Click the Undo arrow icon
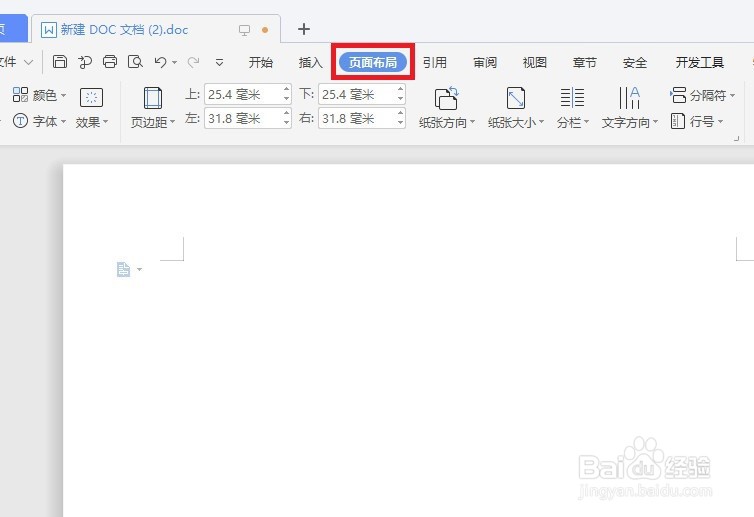This screenshot has width=754, height=517. (x=161, y=62)
